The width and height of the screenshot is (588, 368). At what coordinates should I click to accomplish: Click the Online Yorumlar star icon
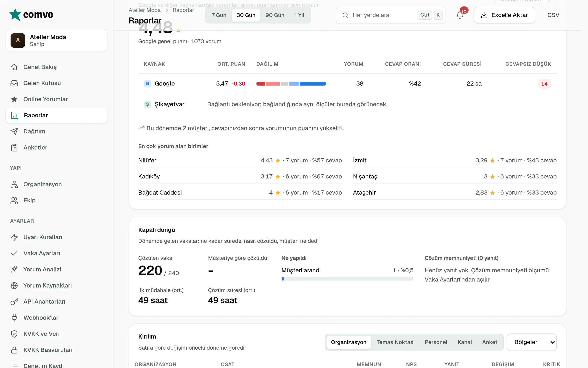point(14,99)
